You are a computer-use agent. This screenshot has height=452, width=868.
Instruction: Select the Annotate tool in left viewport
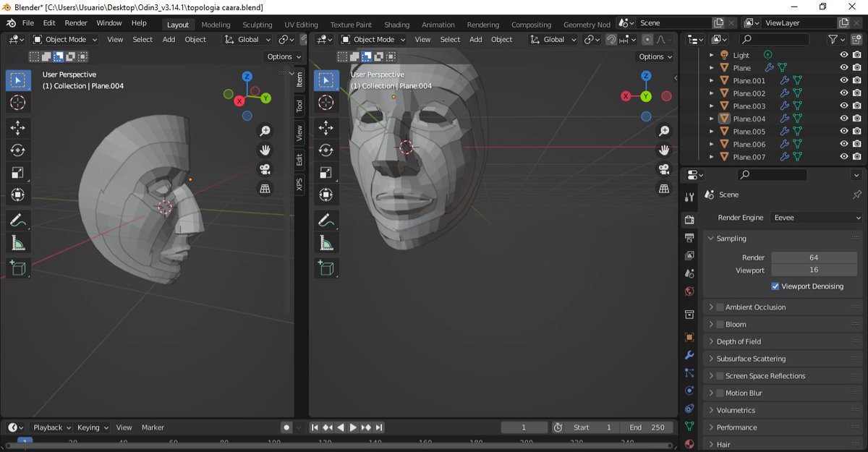point(18,220)
